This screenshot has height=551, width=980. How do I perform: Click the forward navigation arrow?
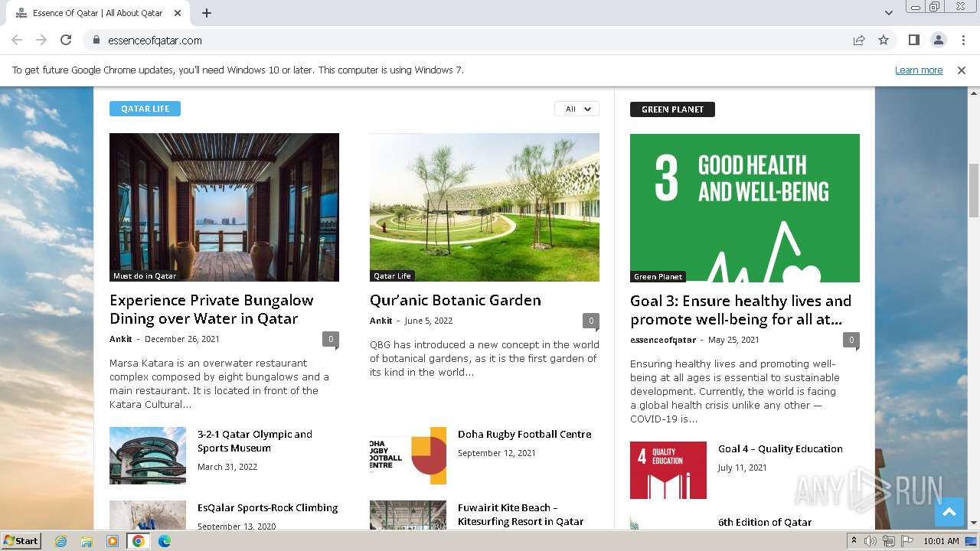[41, 40]
